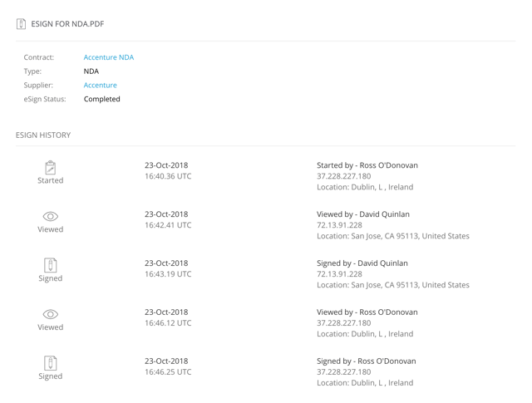Viewport: 532px width, 403px height.
Task: Click the 16:40.36 UTC timestamp
Action: [x=167, y=176]
